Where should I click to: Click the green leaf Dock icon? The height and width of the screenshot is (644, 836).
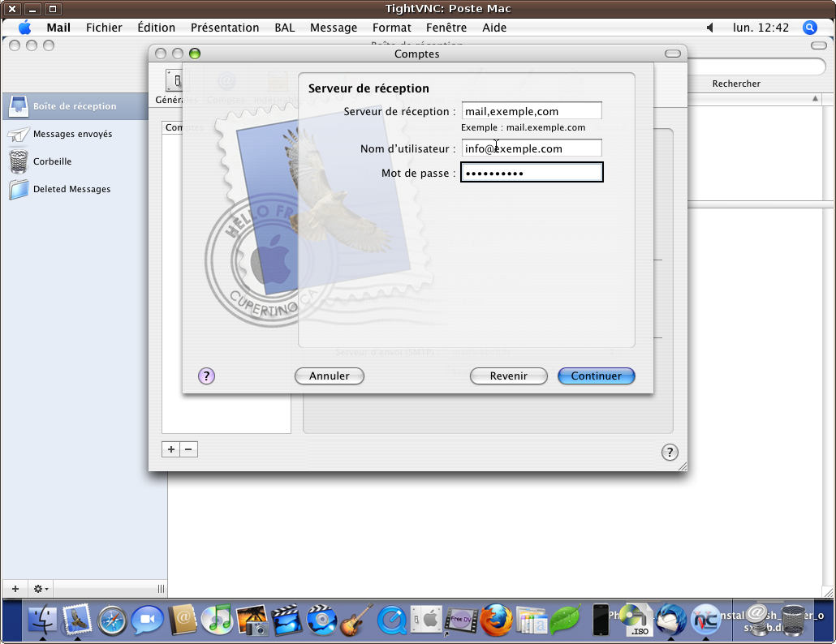pos(565,620)
